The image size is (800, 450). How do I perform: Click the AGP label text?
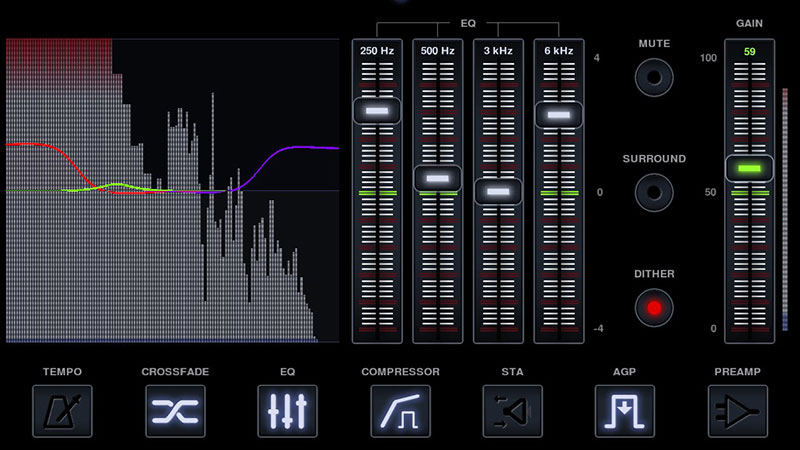tap(624, 371)
